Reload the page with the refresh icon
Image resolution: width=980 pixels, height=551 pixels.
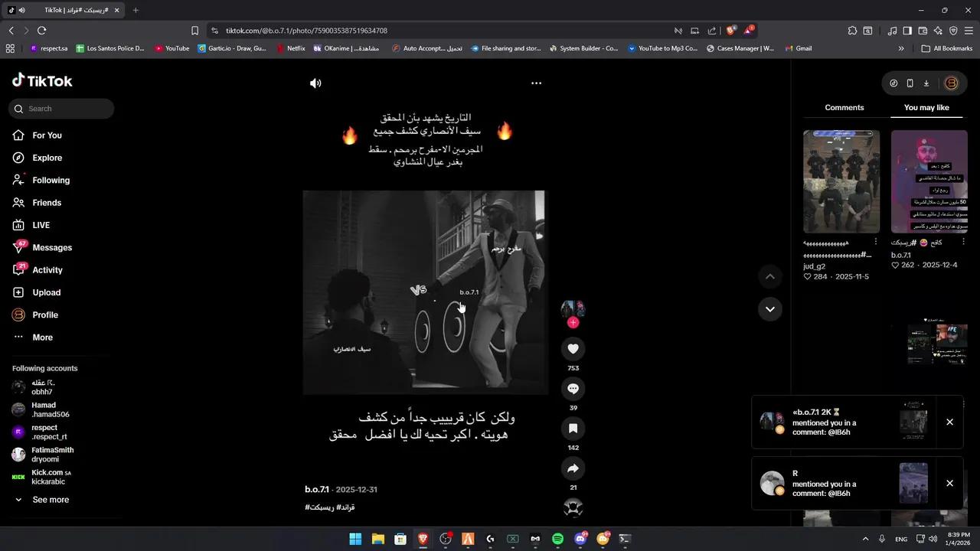pyautogui.click(x=41, y=31)
